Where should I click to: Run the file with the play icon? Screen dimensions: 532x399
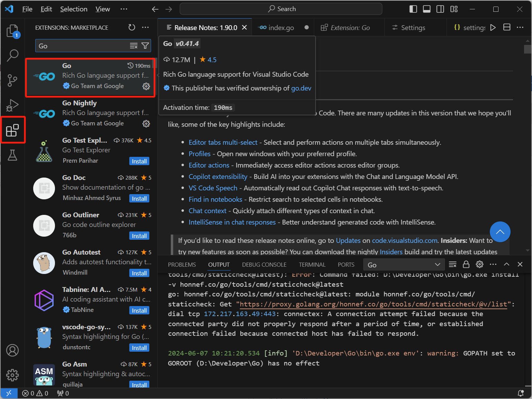pos(493,27)
